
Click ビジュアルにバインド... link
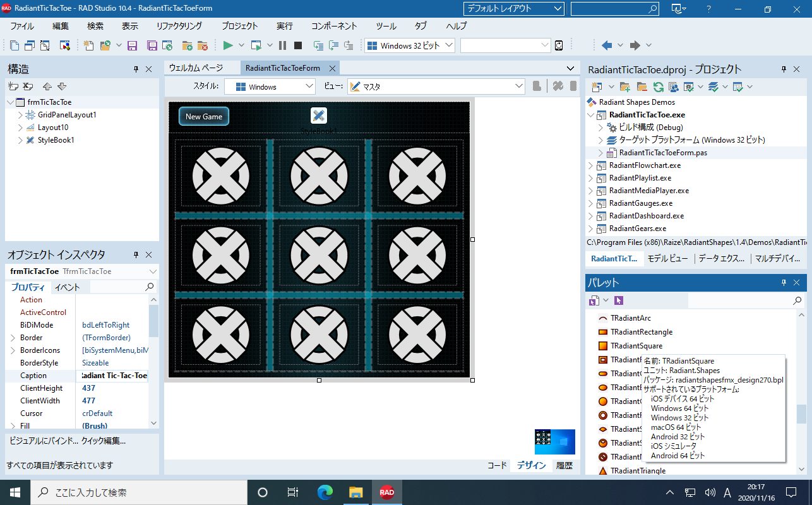tap(43, 441)
